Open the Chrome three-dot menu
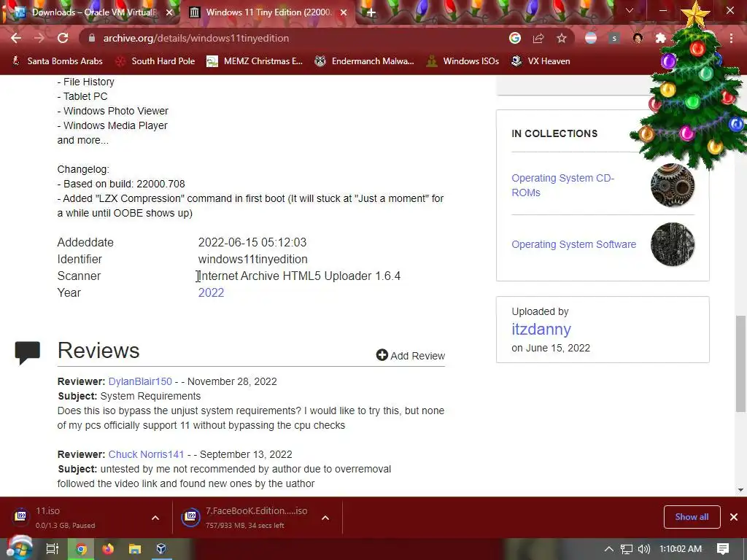The image size is (747, 560). [731, 38]
